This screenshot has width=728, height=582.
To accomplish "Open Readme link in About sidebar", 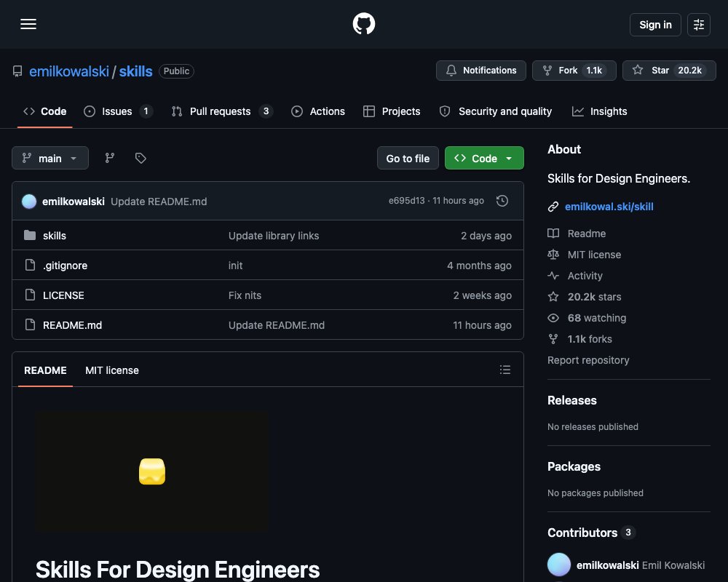I will tap(586, 234).
